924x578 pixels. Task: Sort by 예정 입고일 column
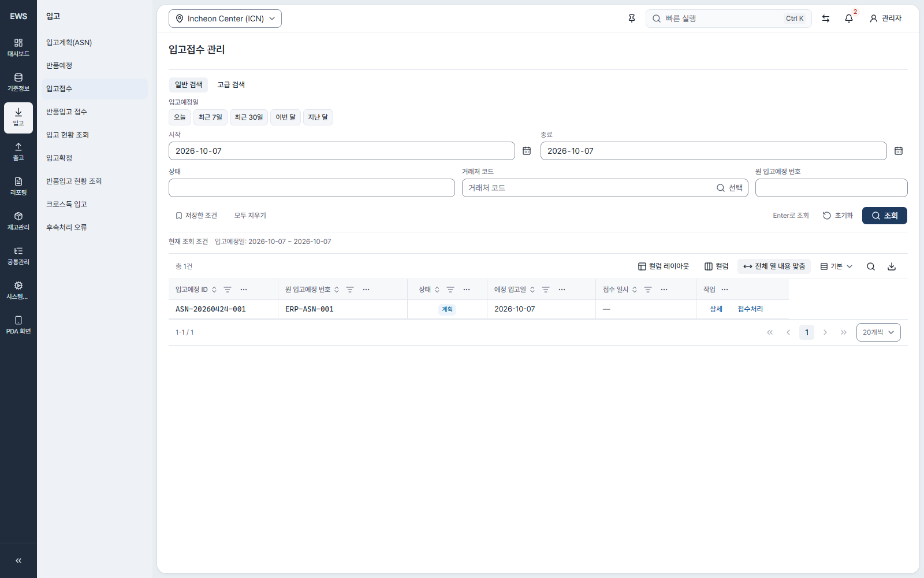point(532,290)
